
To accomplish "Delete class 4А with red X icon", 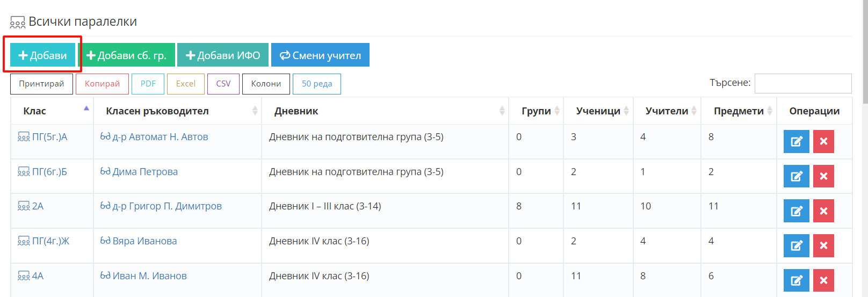I will click(823, 280).
